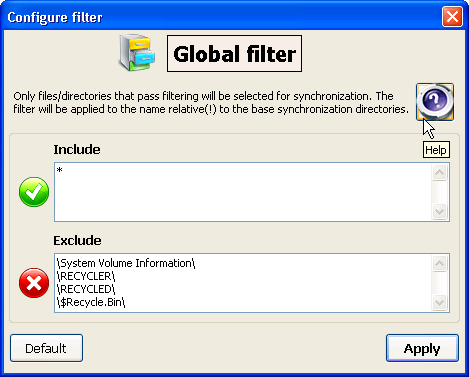This screenshot has height=377, width=469.
Task: Open Help with the question mark icon
Action: (435, 102)
